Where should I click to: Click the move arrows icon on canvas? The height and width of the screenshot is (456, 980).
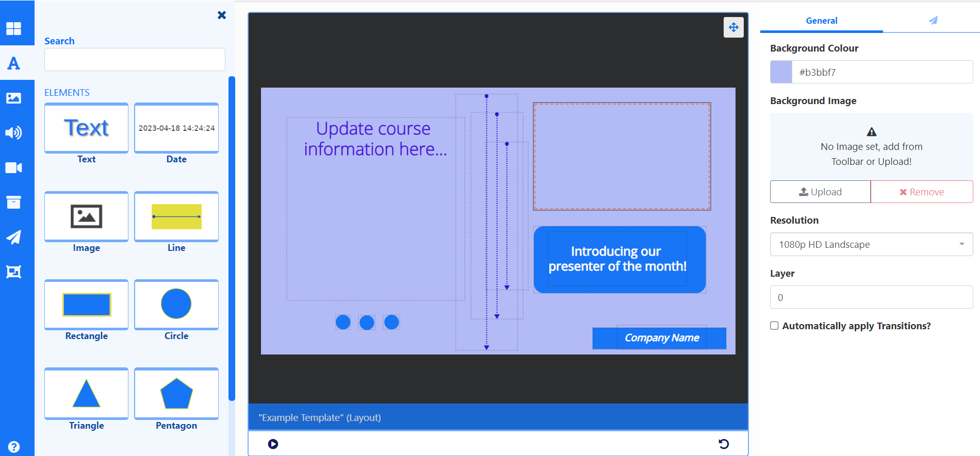click(733, 27)
